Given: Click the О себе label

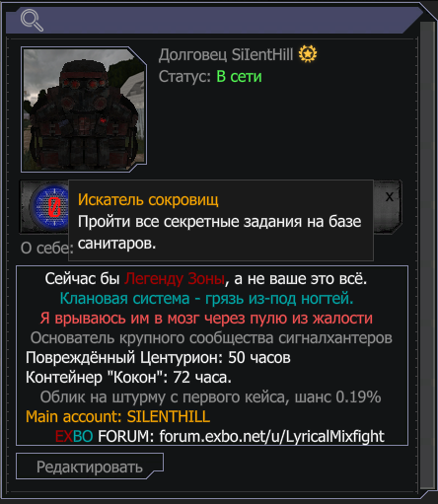Looking at the screenshot, I should pos(47,248).
